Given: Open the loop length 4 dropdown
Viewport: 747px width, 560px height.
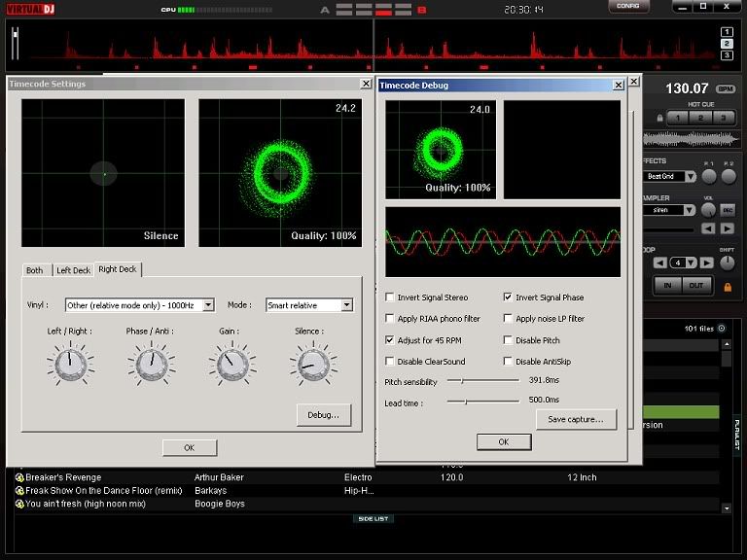Looking at the screenshot, I should 691,262.
